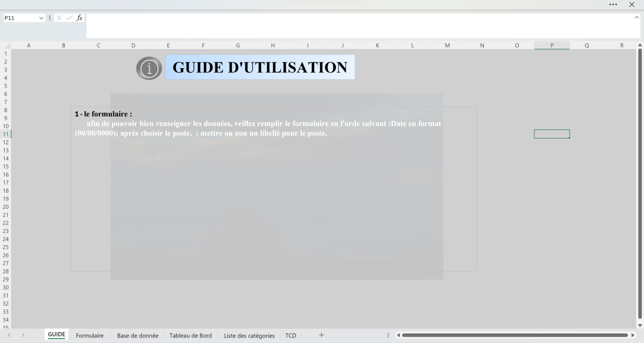Open the Name Box dropdown
This screenshot has width=644, height=343.
click(x=41, y=18)
